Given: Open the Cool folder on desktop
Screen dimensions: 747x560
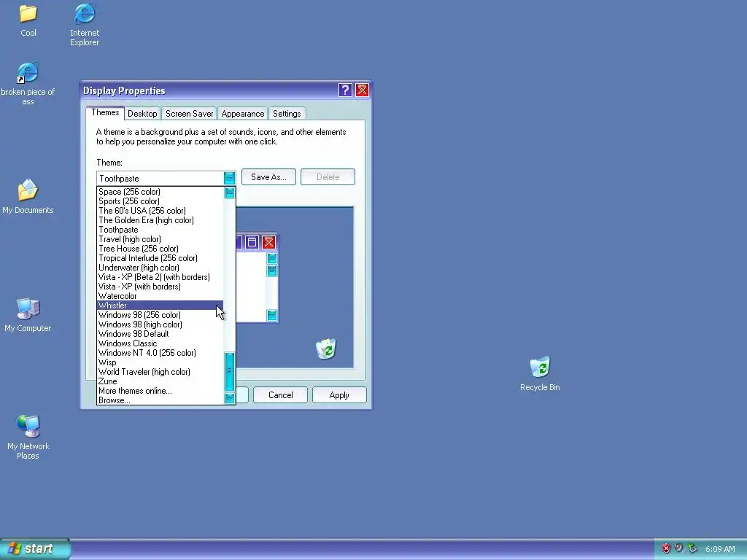Looking at the screenshot, I should [x=28, y=20].
